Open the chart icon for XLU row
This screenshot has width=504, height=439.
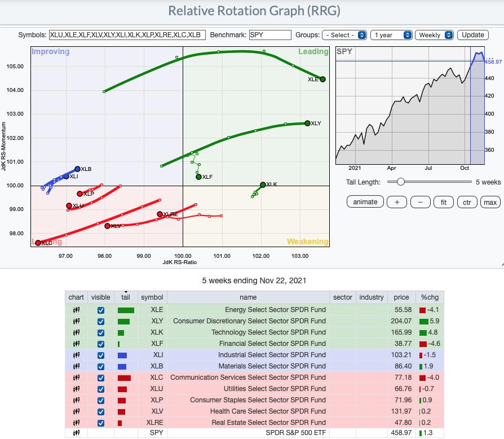tap(76, 389)
